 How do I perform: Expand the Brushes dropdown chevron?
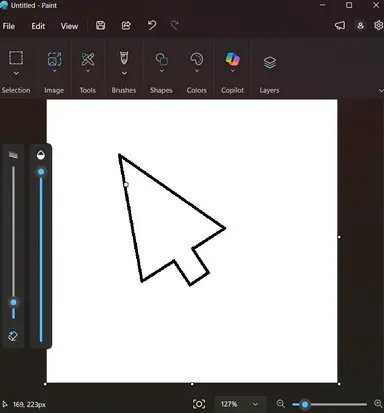point(124,73)
